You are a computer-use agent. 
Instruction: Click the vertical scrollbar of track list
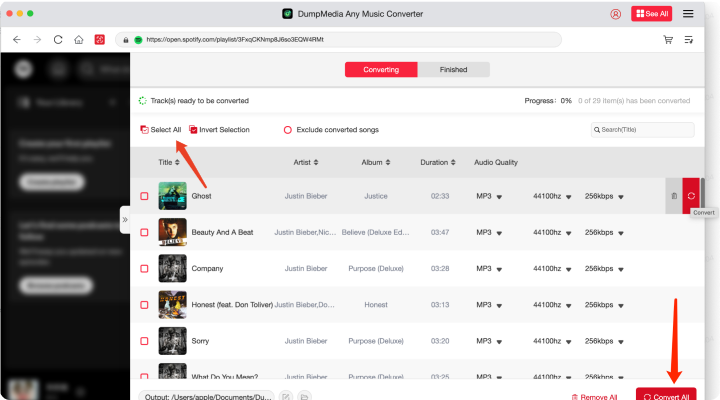(x=703, y=195)
